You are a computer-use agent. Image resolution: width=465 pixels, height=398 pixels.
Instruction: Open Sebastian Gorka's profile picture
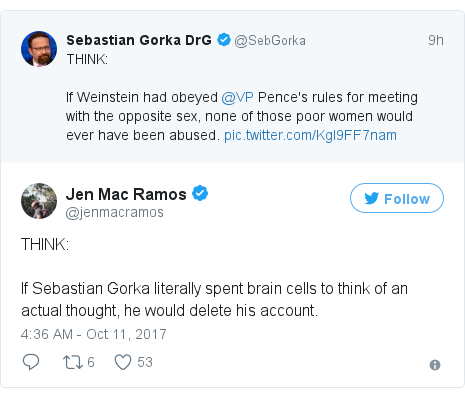coord(39,49)
